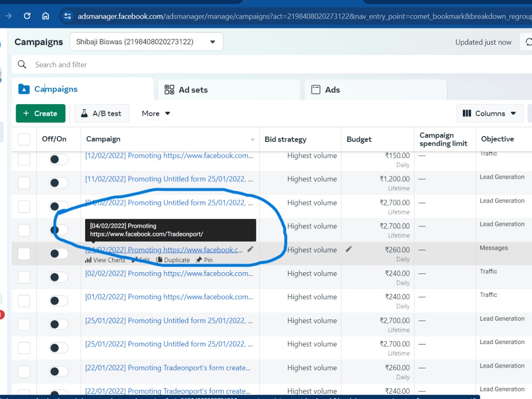Screen dimensions: 532x399
Task: Open the Columns dropdown
Action: click(489, 113)
